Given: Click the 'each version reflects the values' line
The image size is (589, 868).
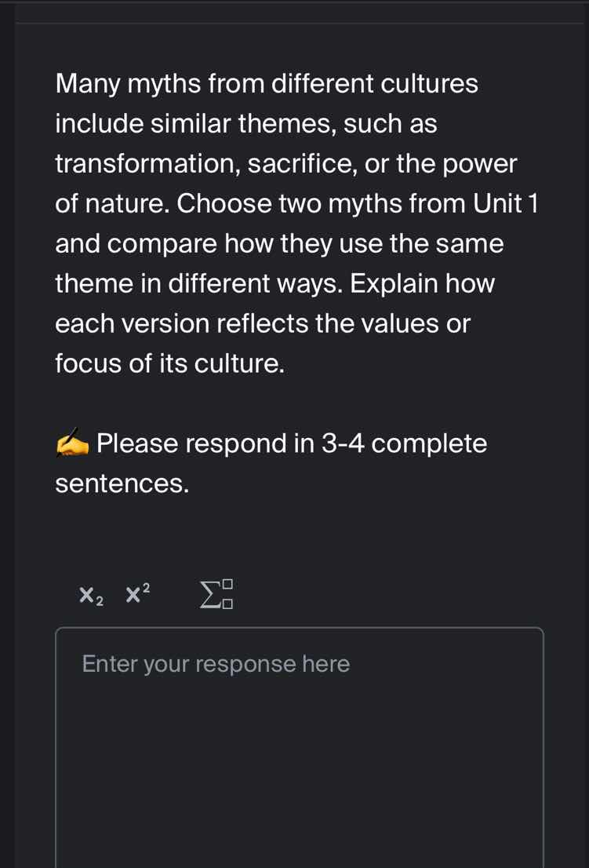Looking at the screenshot, I should point(263,323).
